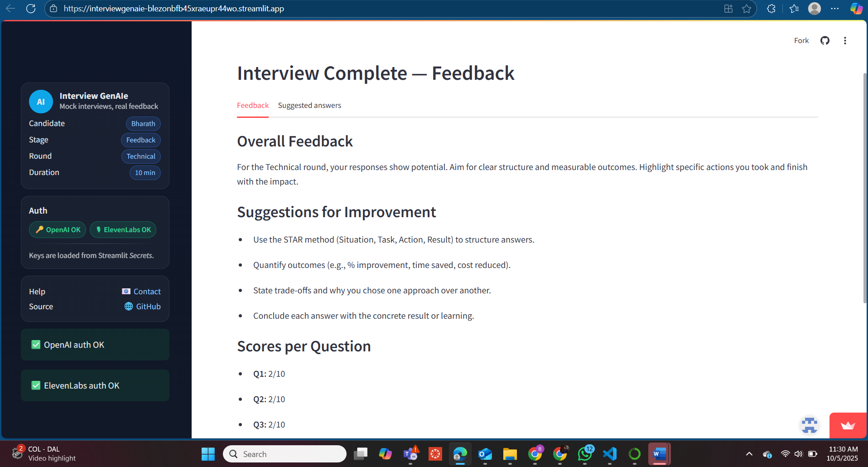Click the Q2: 2/10 score line
The height and width of the screenshot is (467, 868).
269,399
